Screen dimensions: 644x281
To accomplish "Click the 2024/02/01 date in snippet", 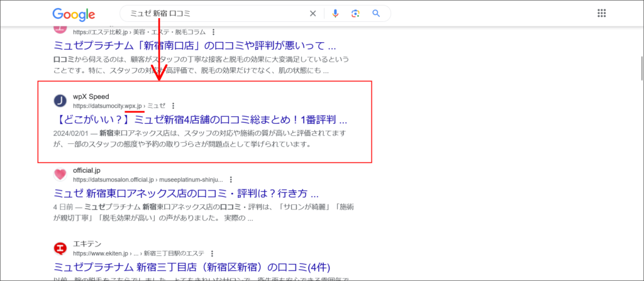I will [69, 133].
